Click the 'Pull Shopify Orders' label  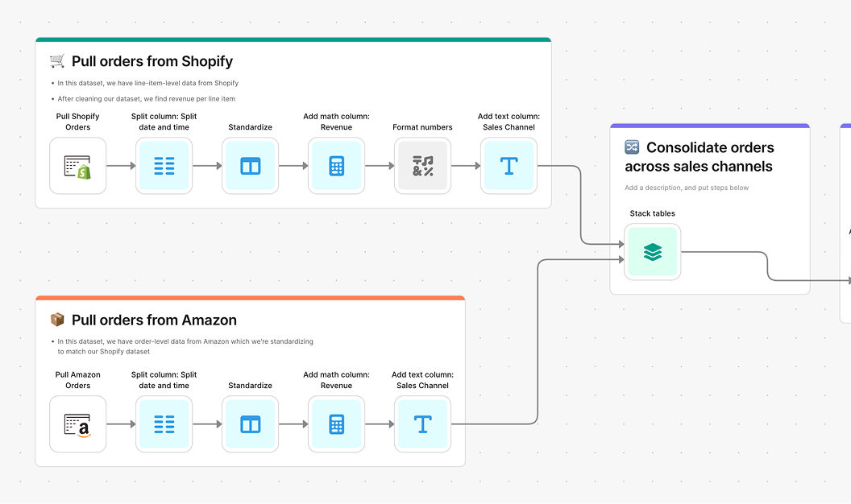point(77,122)
